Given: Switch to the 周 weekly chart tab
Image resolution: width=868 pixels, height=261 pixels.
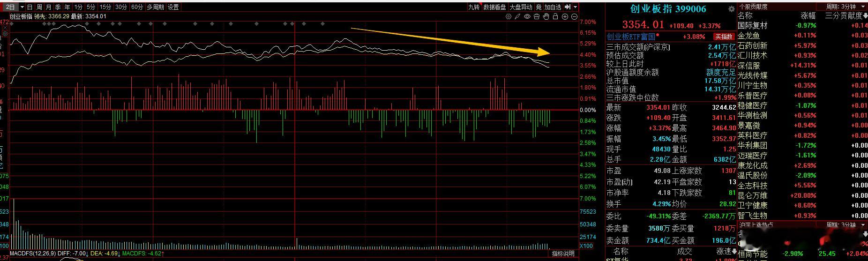Looking at the screenshot, I should point(39,7).
